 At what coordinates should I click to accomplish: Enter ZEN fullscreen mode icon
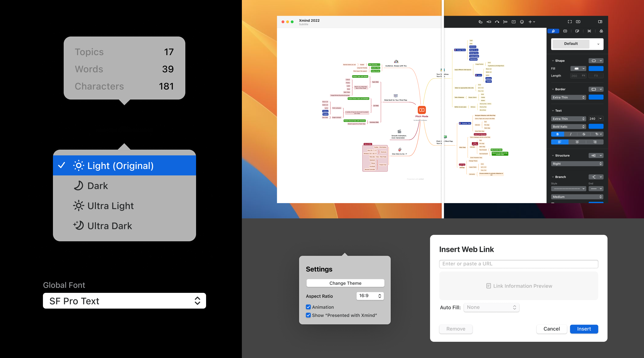(570, 22)
